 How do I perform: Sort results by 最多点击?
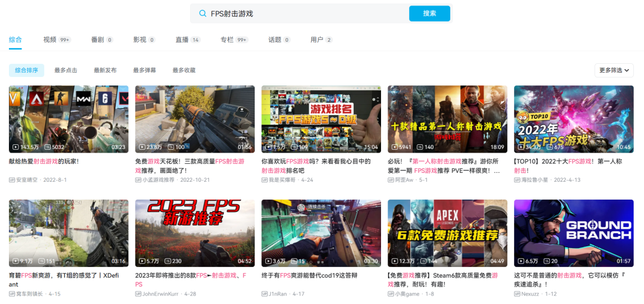point(66,70)
